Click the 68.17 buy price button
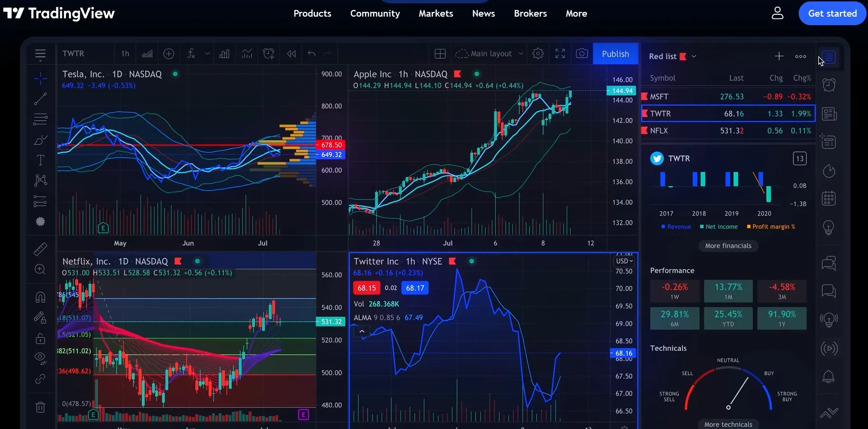 pos(415,288)
